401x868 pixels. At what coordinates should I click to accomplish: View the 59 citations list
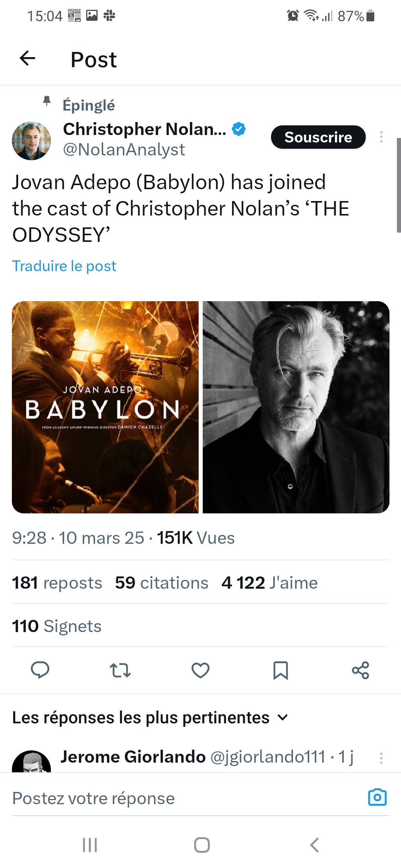pos(162,583)
